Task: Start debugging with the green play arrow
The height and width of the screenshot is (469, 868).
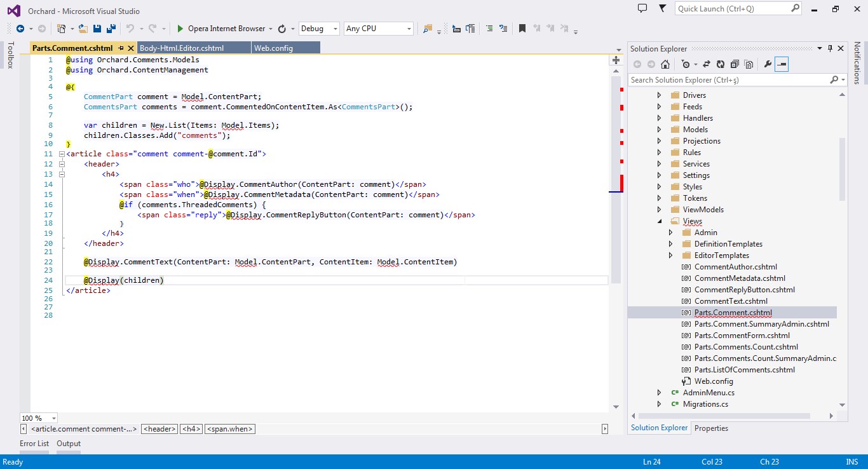Action: (180, 29)
